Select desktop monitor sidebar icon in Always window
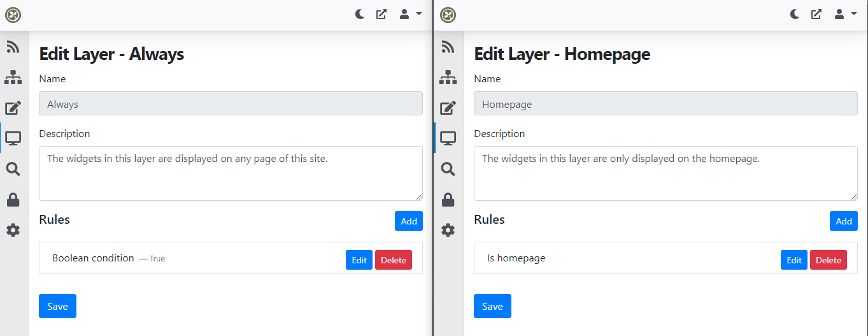Screen dimensions: 868x336 coord(13,138)
